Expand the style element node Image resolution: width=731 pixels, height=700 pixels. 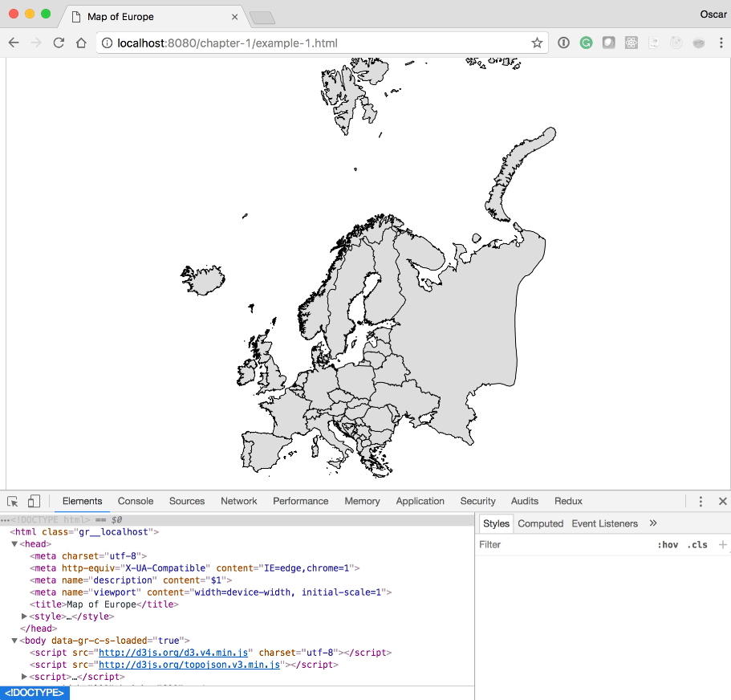point(24,617)
